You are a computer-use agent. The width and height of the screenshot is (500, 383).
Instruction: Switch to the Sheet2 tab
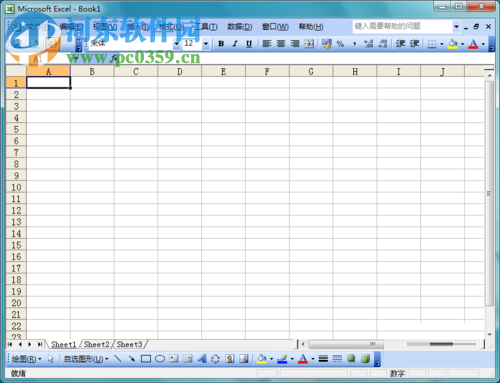point(96,344)
